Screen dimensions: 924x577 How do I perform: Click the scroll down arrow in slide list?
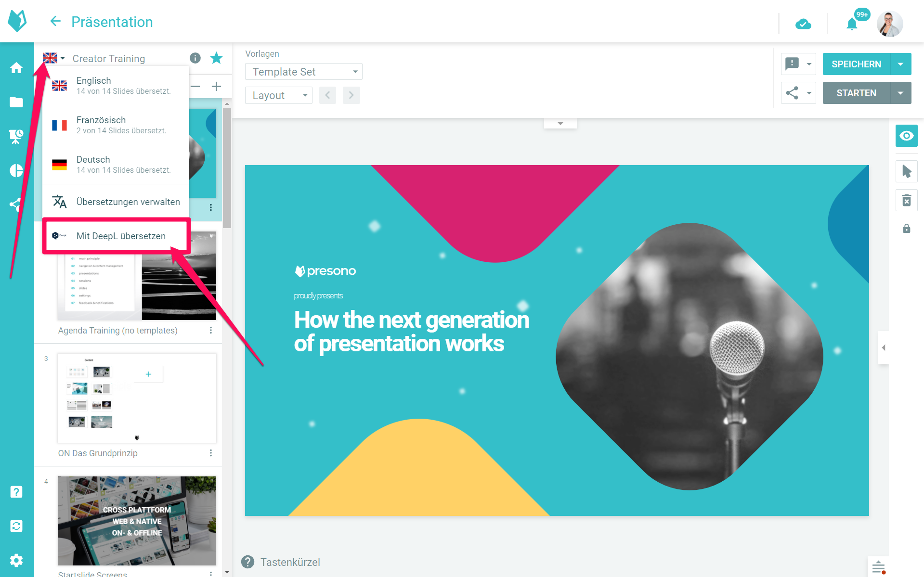coord(227,572)
